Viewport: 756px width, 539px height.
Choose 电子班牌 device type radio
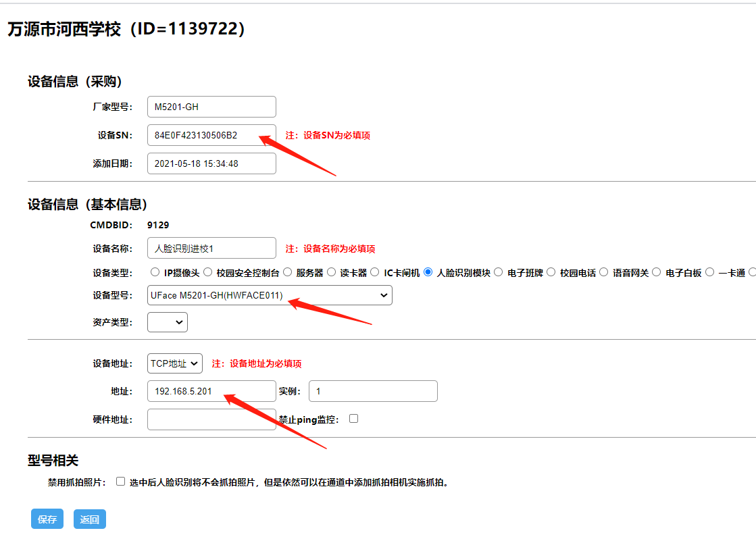coord(499,272)
